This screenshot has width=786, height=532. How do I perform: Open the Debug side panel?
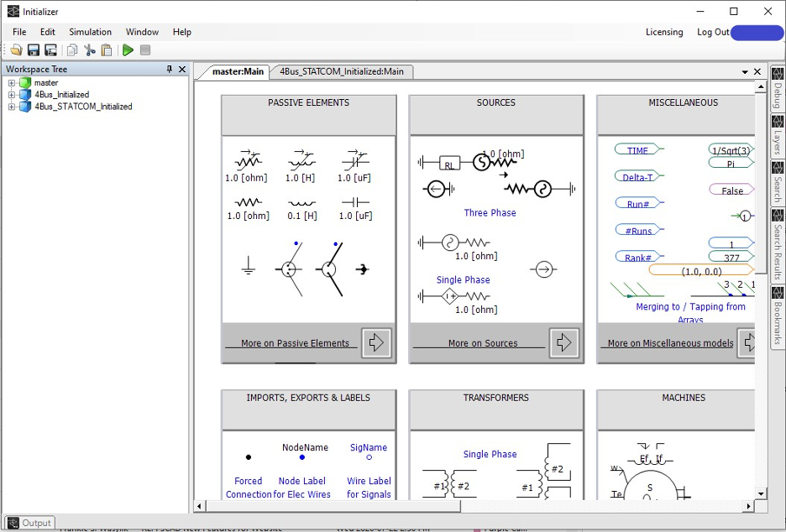[x=778, y=87]
